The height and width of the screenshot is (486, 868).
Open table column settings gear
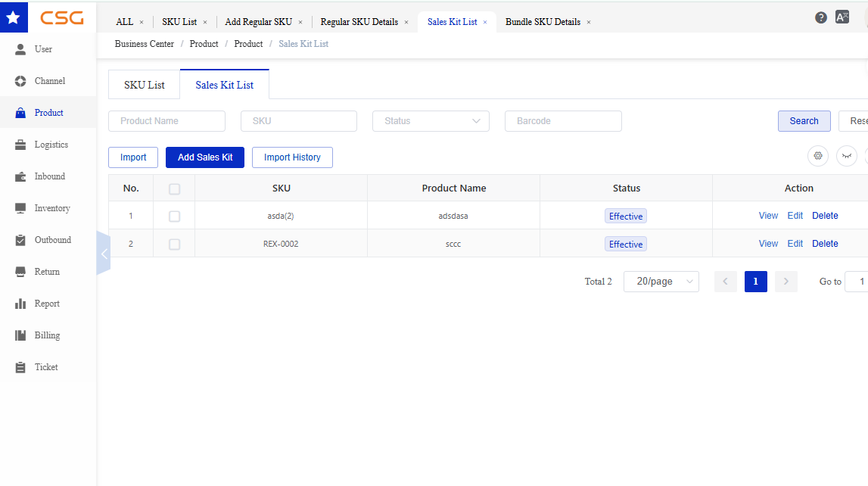817,156
